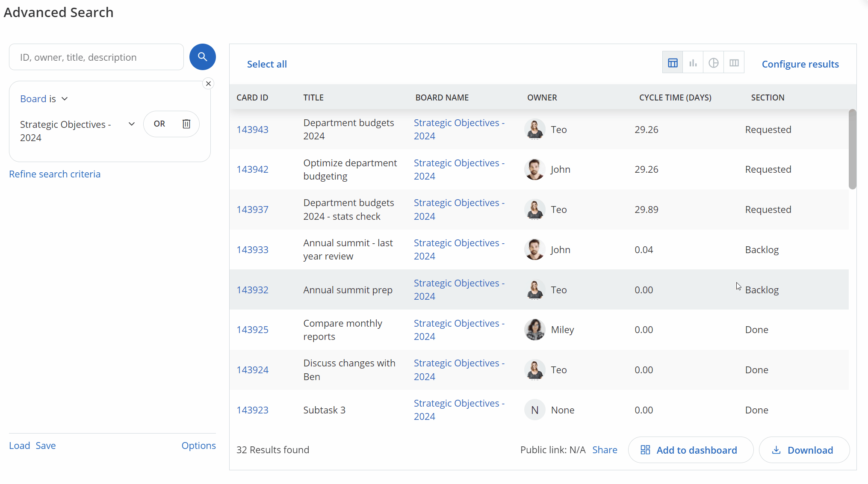Focus the ID, owner, title search field
Image resolution: width=868 pixels, height=484 pixels.
96,57
